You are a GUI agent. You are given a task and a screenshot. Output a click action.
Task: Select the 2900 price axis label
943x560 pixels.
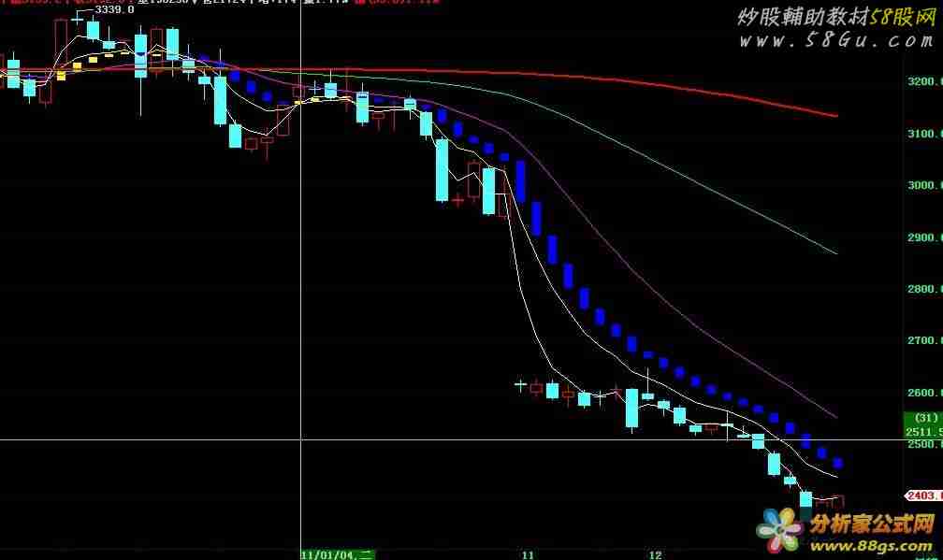925,237
